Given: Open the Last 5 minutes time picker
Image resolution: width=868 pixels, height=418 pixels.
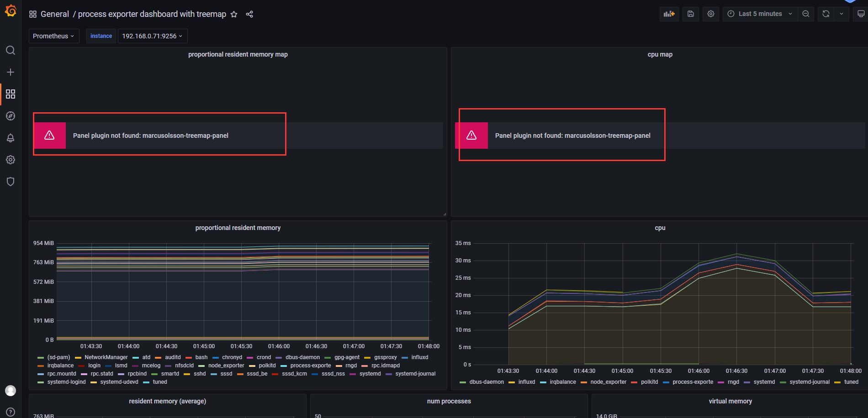Looking at the screenshot, I should click(759, 14).
